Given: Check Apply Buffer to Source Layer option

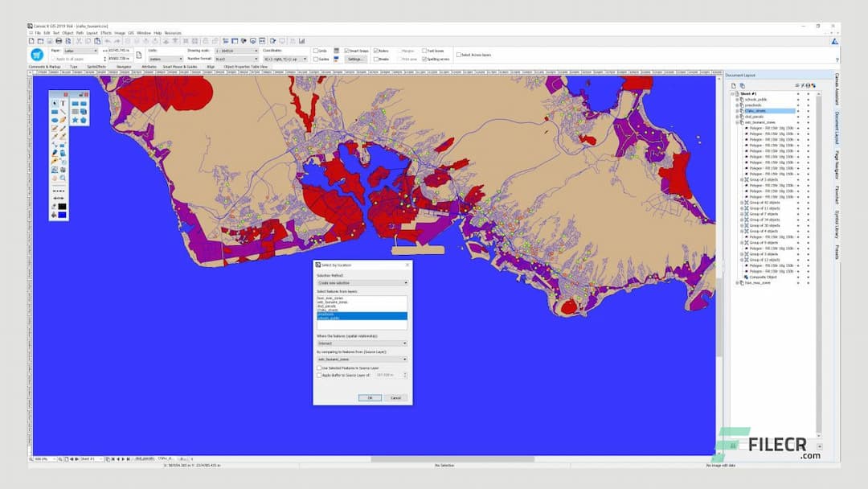Looking at the screenshot, I should pos(318,376).
